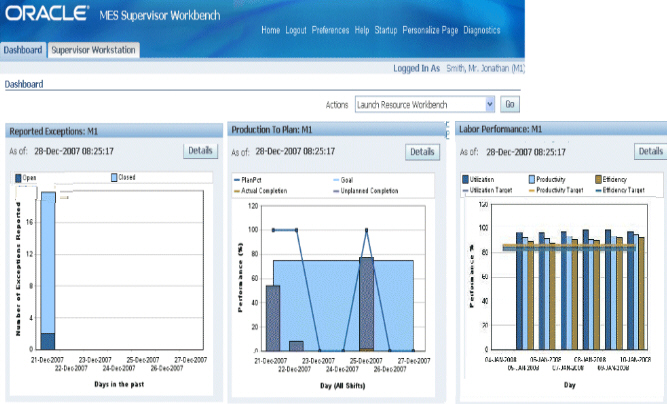Click the 21-Dec-2007 bar in Production chart
This screenshot has width=667, height=404.
click(273, 318)
